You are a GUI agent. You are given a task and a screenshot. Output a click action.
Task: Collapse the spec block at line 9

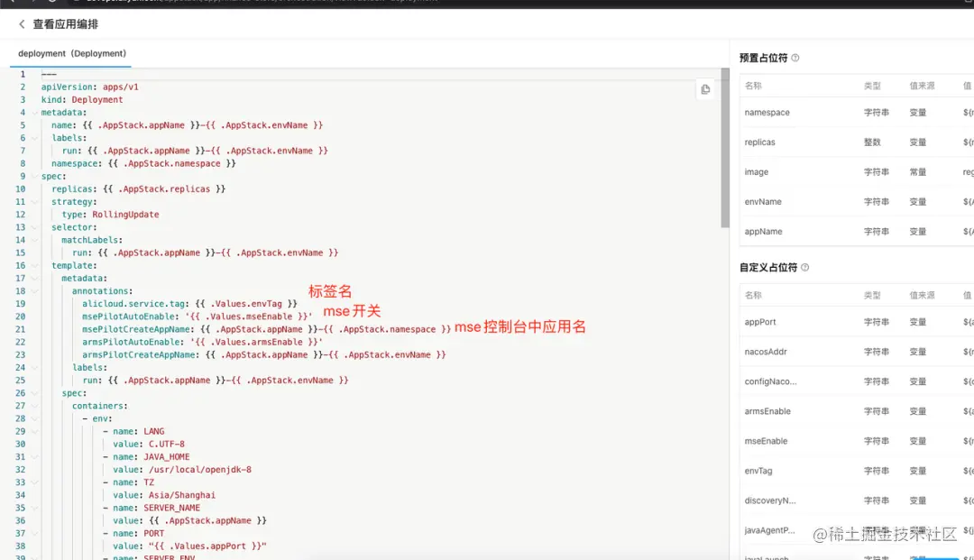35,177
